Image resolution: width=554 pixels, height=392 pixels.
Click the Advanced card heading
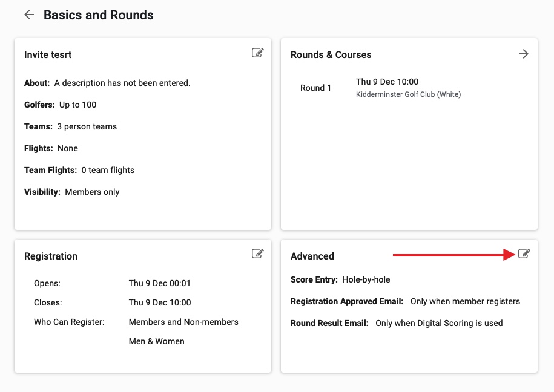pos(312,256)
